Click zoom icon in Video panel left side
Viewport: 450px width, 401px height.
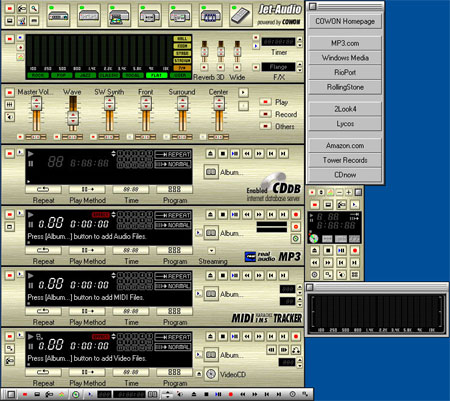click(10, 348)
